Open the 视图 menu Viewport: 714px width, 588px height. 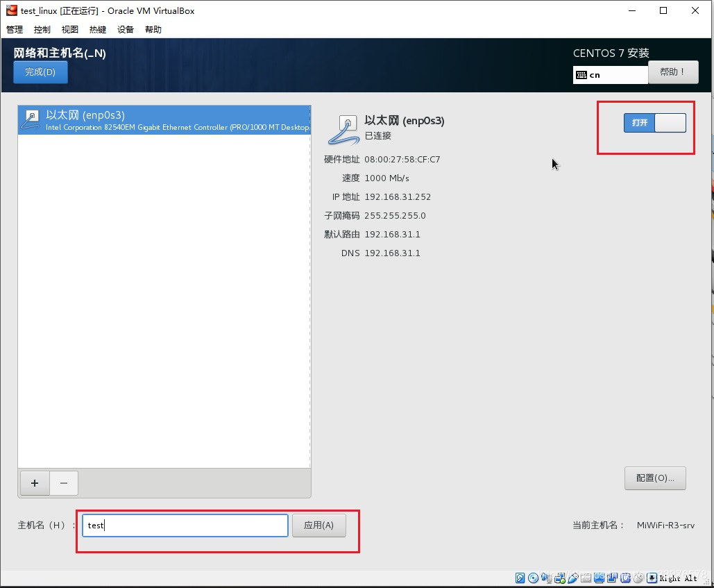pos(69,30)
